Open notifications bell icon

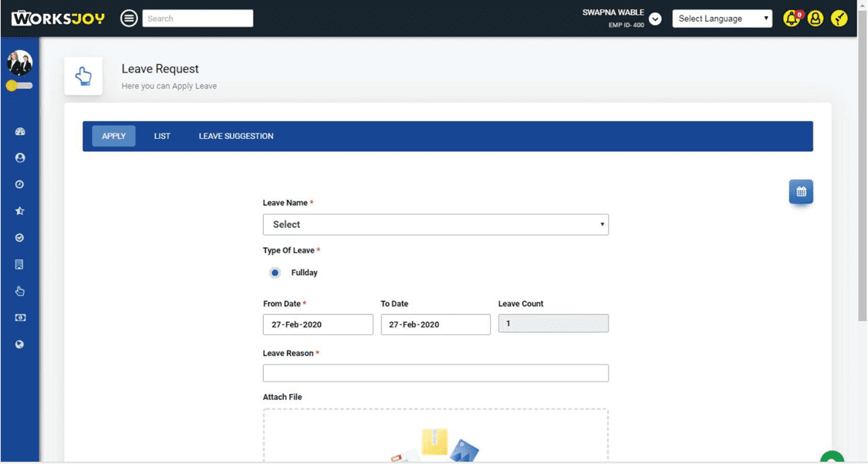pos(792,19)
